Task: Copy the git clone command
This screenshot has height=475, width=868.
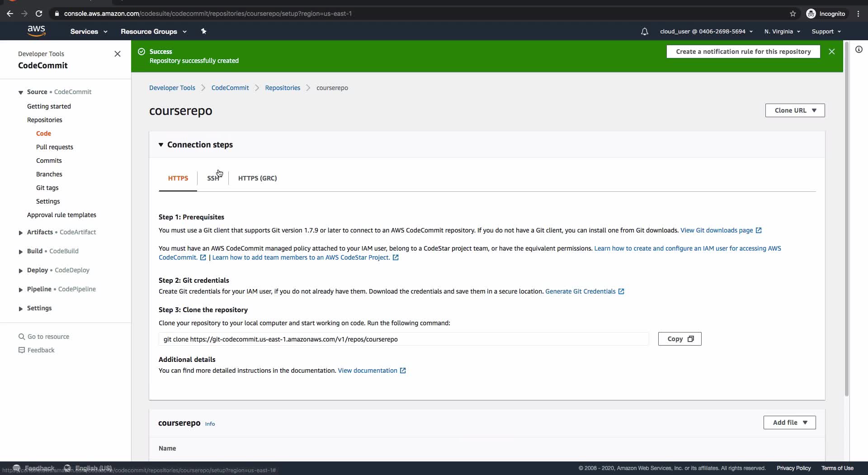Action: [679, 339]
